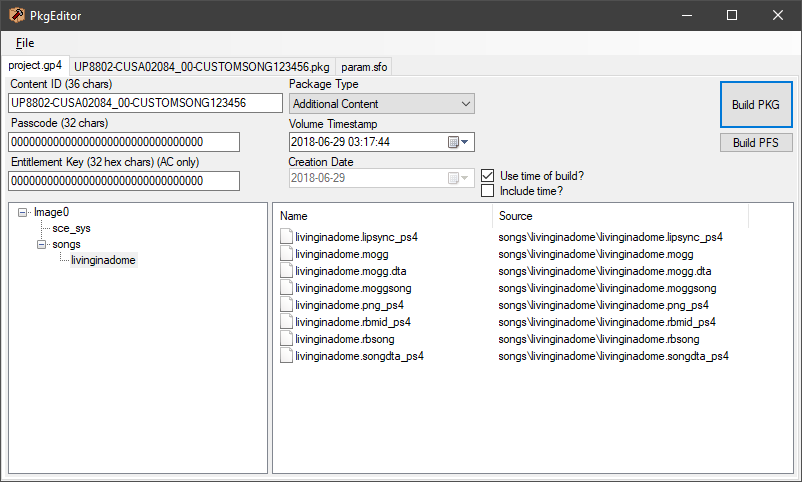Screen dimensions: 802x482
Task: Click source path songs\livinginadome\livinginadome.mogg
Action: pos(596,254)
